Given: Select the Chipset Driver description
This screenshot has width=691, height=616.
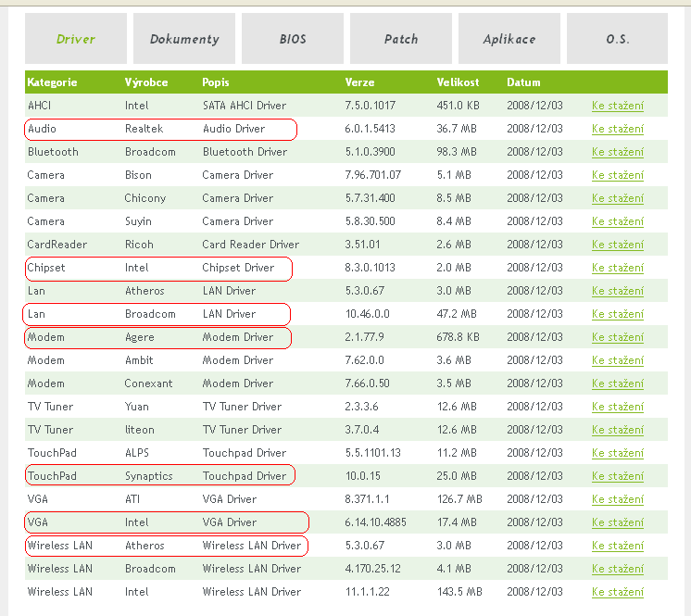Looking at the screenshot, I should click(x=238, y=268).
